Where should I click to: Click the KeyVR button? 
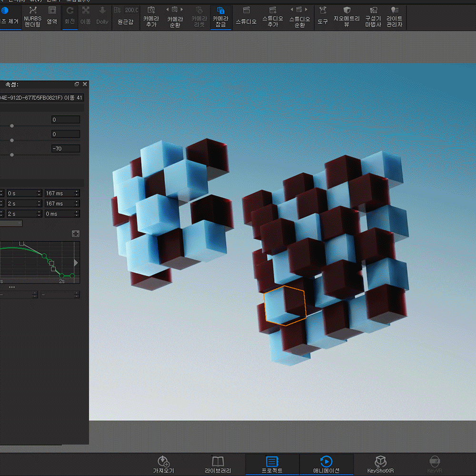435,464
